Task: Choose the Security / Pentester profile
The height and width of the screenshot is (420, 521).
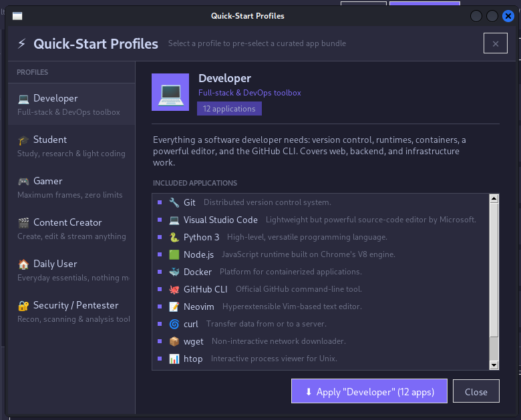Action: point(71,311)
